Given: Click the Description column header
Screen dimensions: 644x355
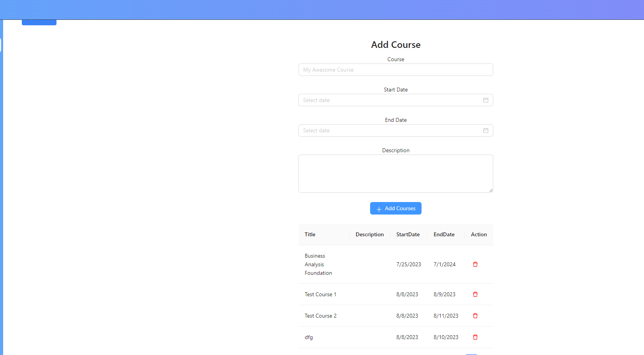Looking at the screenshot, I should 369,234.
